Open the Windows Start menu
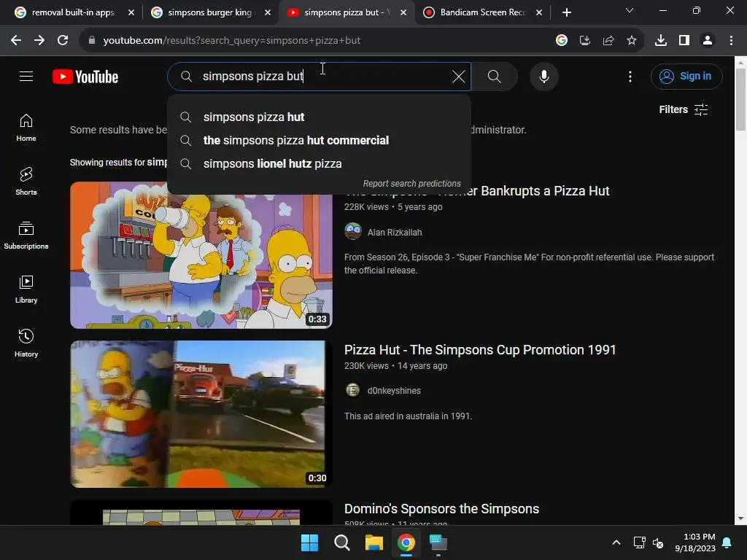The image size is (747, 560). (x=309, y=542)
